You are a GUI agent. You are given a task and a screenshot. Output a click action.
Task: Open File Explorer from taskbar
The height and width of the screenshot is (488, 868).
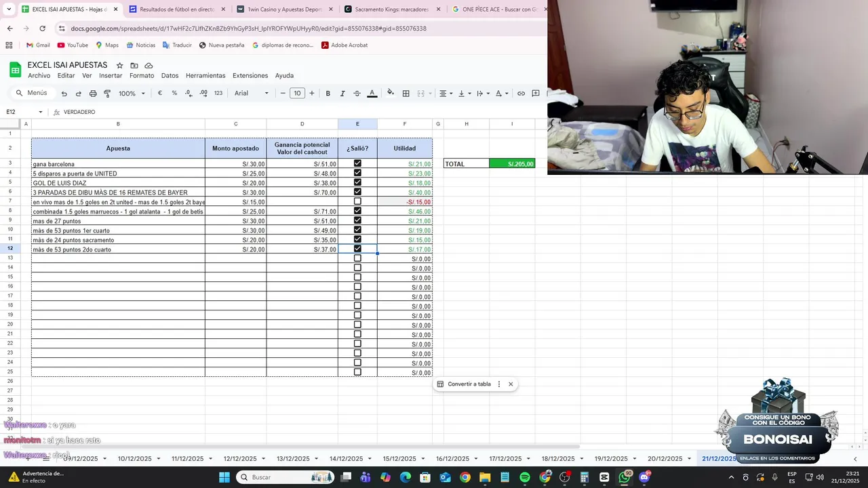(485, 477)
